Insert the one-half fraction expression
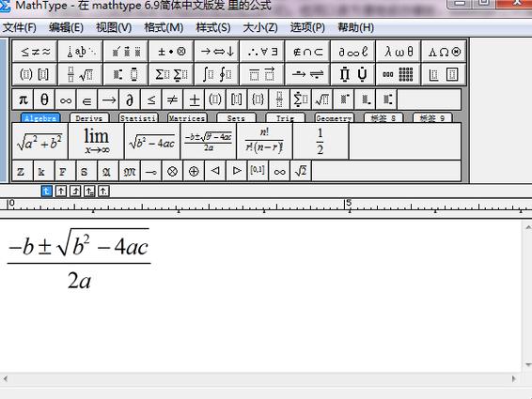 (321, 142)
